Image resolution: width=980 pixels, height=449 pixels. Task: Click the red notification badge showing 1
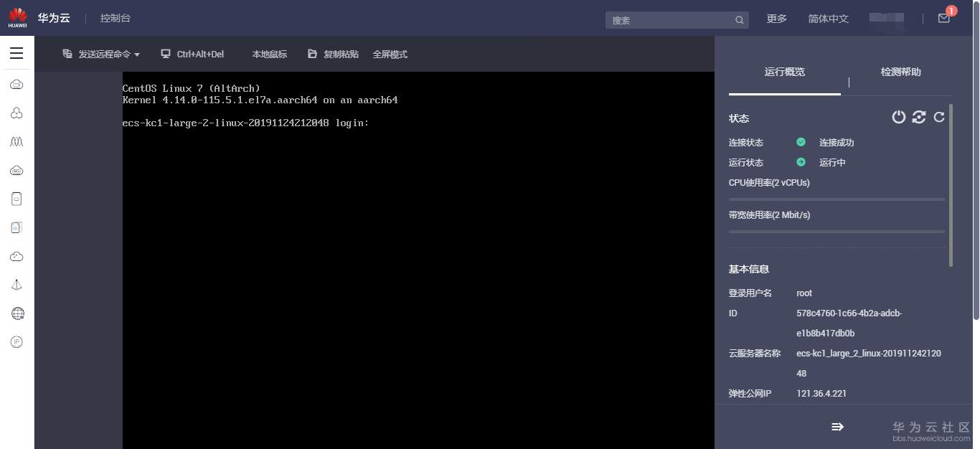(x=951, y=11)
